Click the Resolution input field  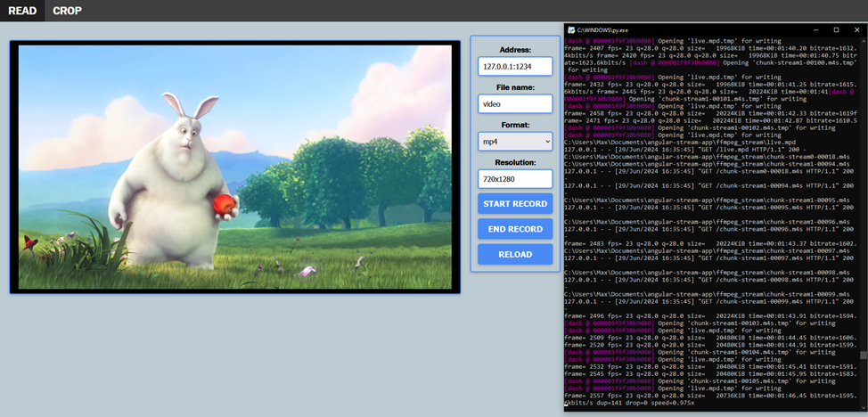(x=515, y=179)
